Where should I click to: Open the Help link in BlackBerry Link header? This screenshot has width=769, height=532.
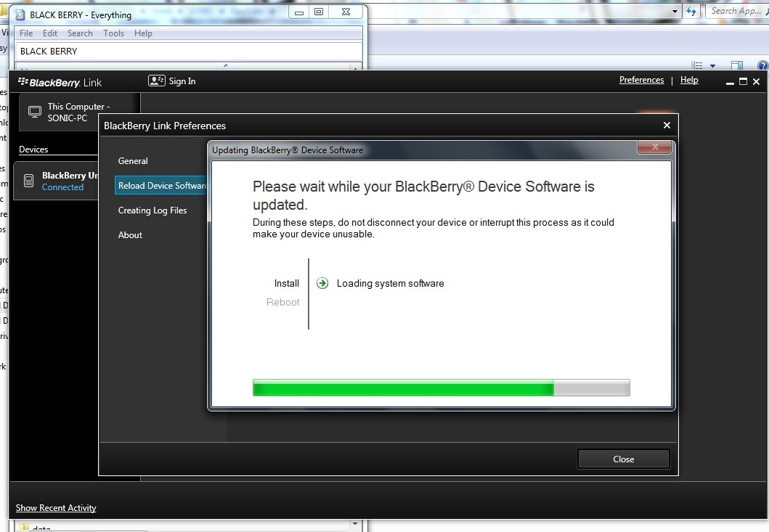[689, 80]
